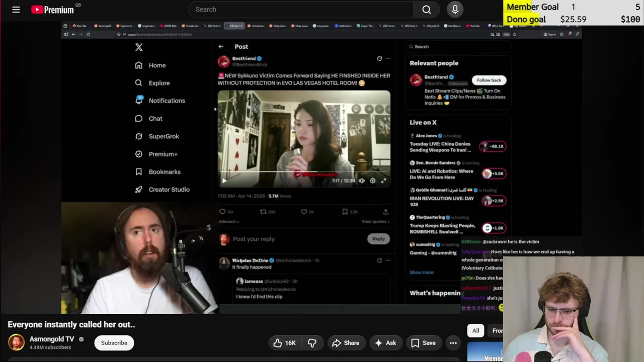Dislike the video with thumbs-down
Image resolution: width=644 pixels, height=362 pixels.
click(312, 343)
